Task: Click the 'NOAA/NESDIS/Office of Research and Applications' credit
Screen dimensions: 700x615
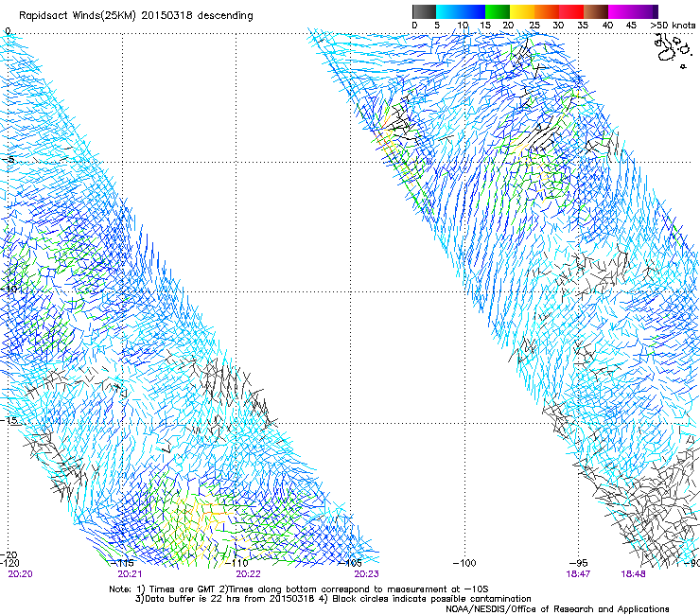Action: coord(557,609)
